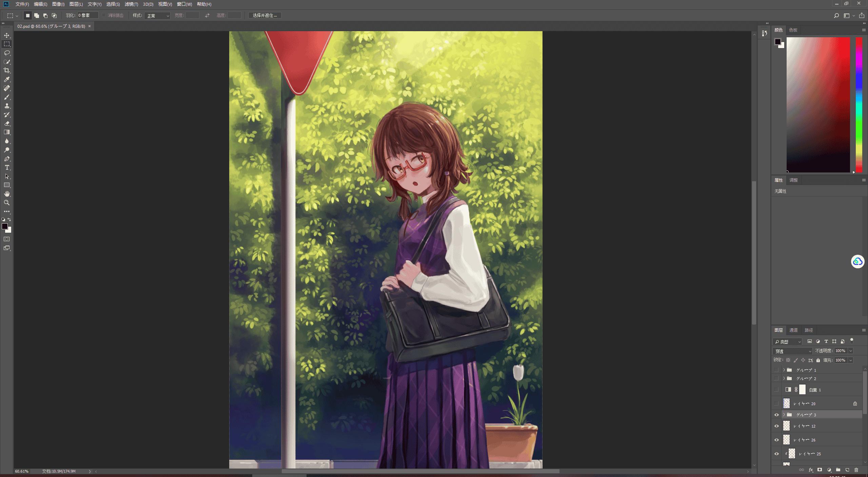Select the Horizontal Type tool

(7, 167)
